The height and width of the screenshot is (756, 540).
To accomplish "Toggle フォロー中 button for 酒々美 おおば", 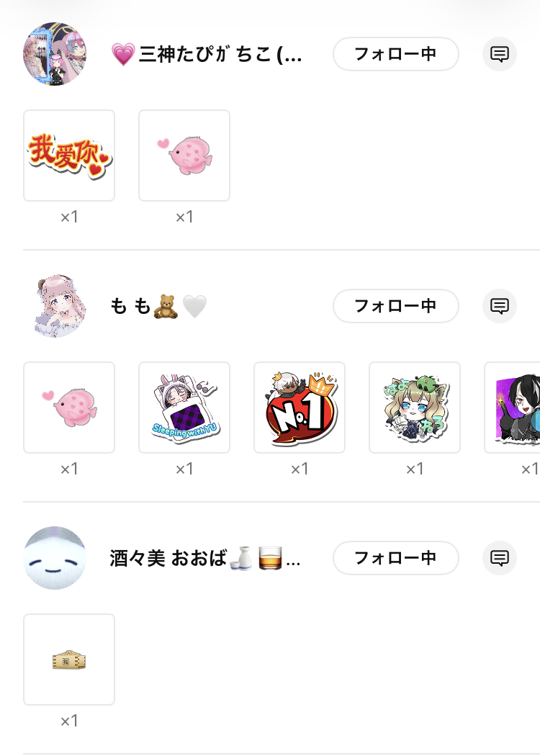I will [x=396, y=558].
